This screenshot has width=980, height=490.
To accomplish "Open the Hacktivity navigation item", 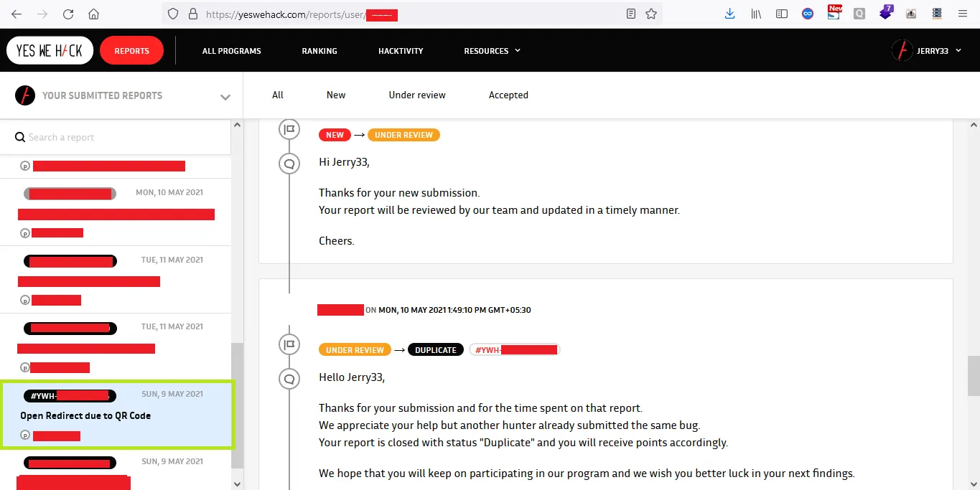I will 401,51.
